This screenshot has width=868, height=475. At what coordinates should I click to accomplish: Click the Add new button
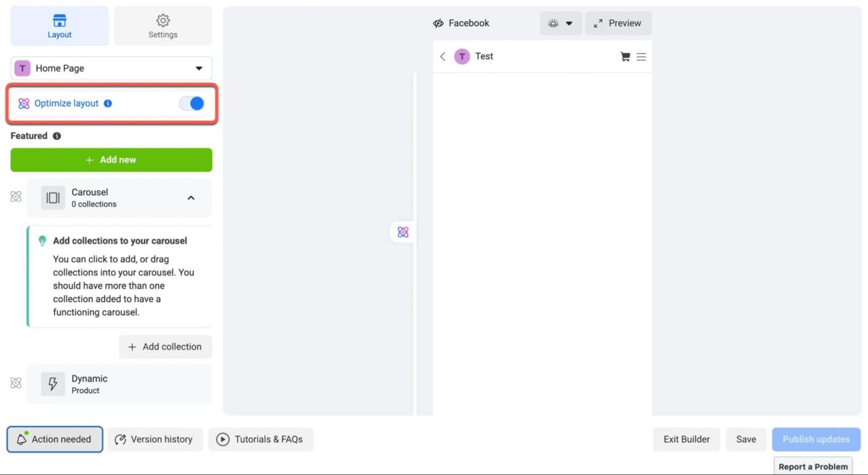[111, 159]
